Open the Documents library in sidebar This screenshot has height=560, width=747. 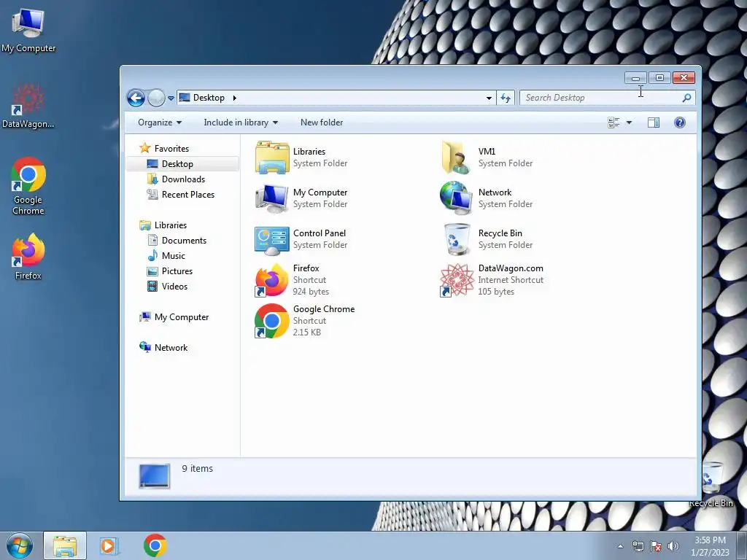point(177,241)
